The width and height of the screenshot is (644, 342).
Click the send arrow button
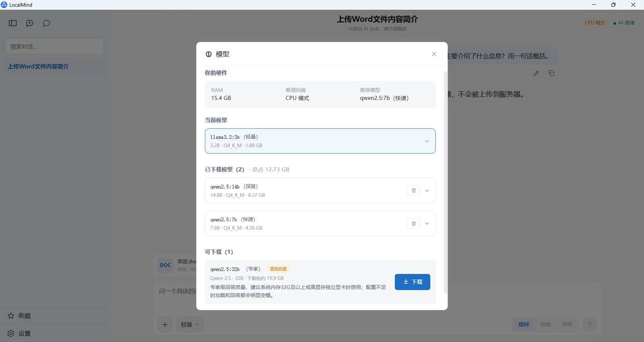point(590,324)
